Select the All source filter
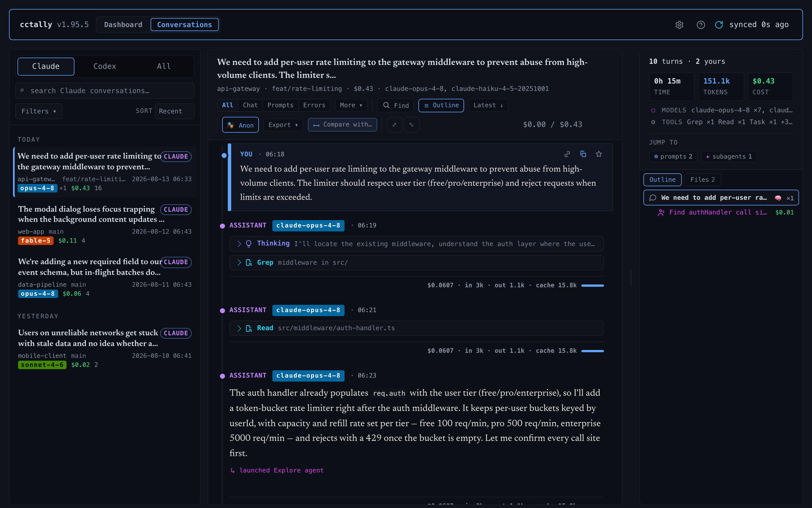This screenshot has width=812, height=508. point(164,66)
